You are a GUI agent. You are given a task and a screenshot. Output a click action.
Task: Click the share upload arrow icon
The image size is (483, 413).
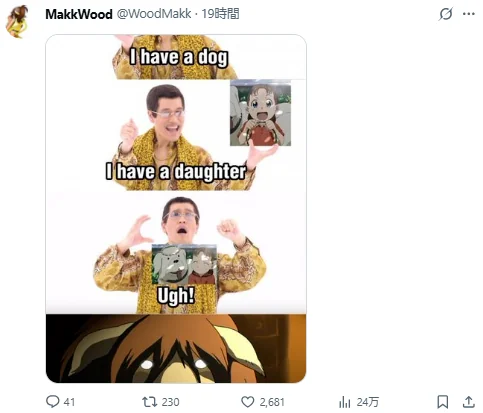point(469,402)
